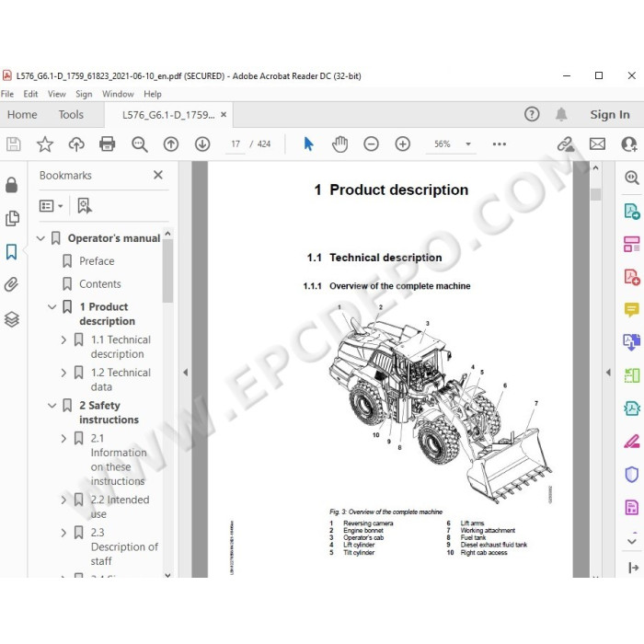Open the Find text magnifier icon
This screenshot has height=644, width=644.
(139, 144)
